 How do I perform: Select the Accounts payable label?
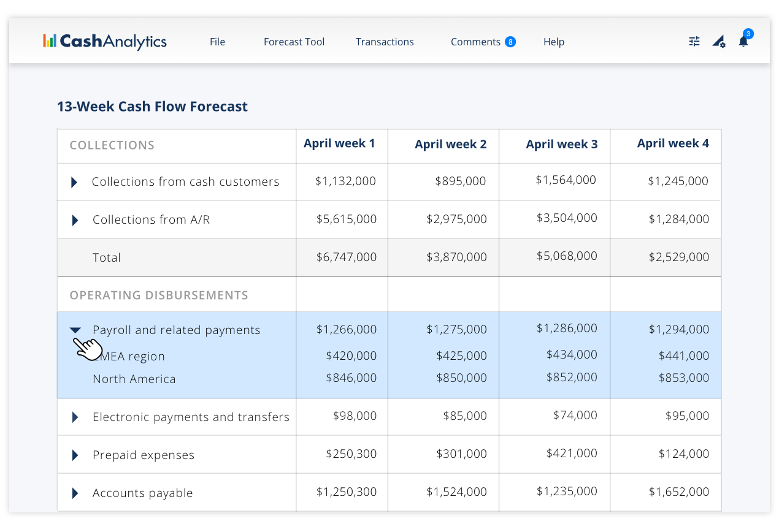point(143,493)
